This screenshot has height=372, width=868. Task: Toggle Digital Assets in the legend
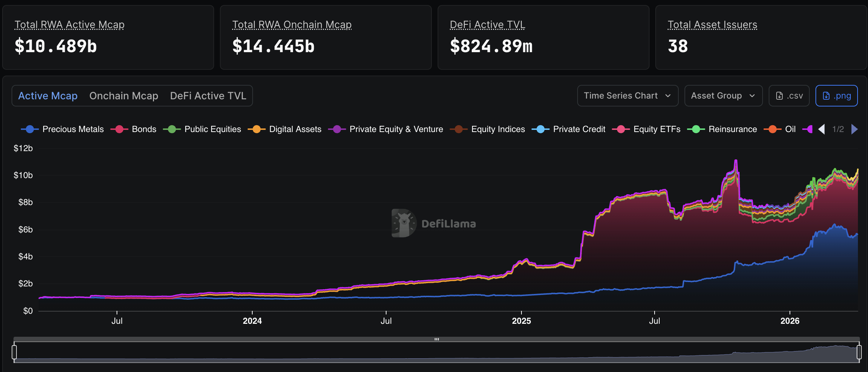point(257,129)
